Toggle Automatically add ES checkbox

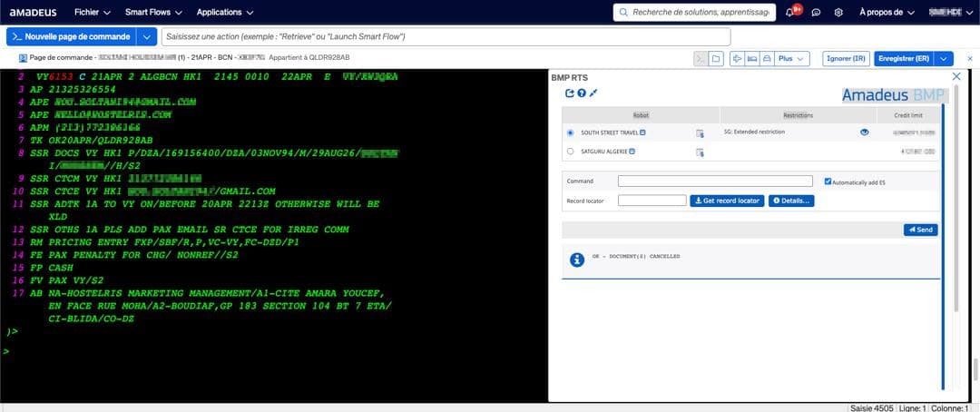point(828,181)
